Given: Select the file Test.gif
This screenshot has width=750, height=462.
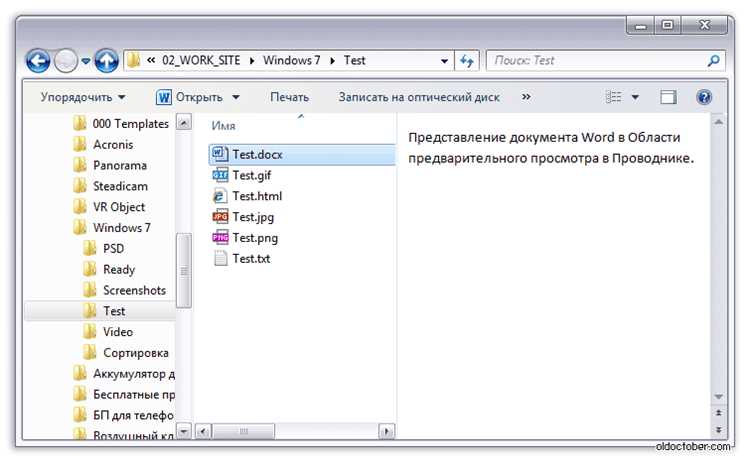Looking at the screenshot, I should click(x=242, y=176).
